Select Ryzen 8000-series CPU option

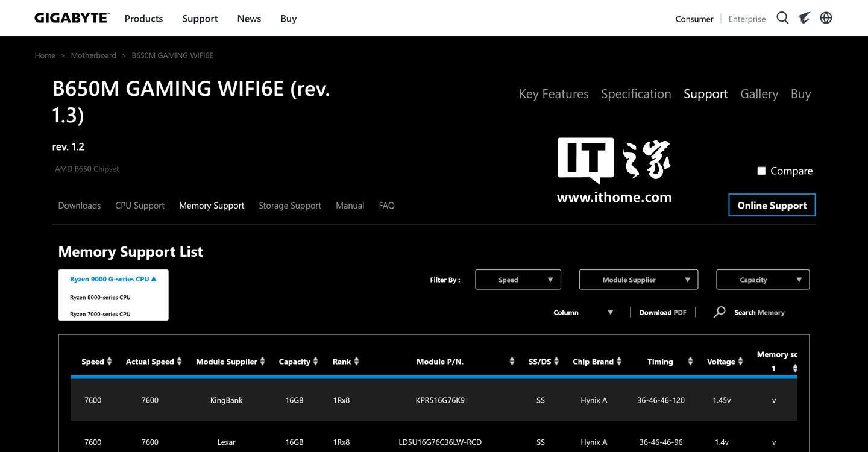pyautogui.click(x=100, y=297)
